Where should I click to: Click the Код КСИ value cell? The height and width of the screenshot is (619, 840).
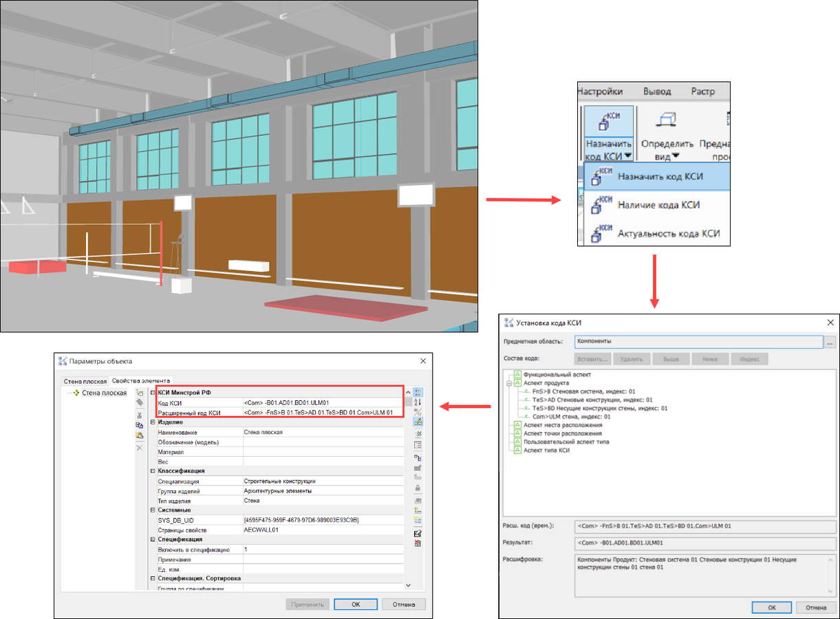click(x=323, y=402)
